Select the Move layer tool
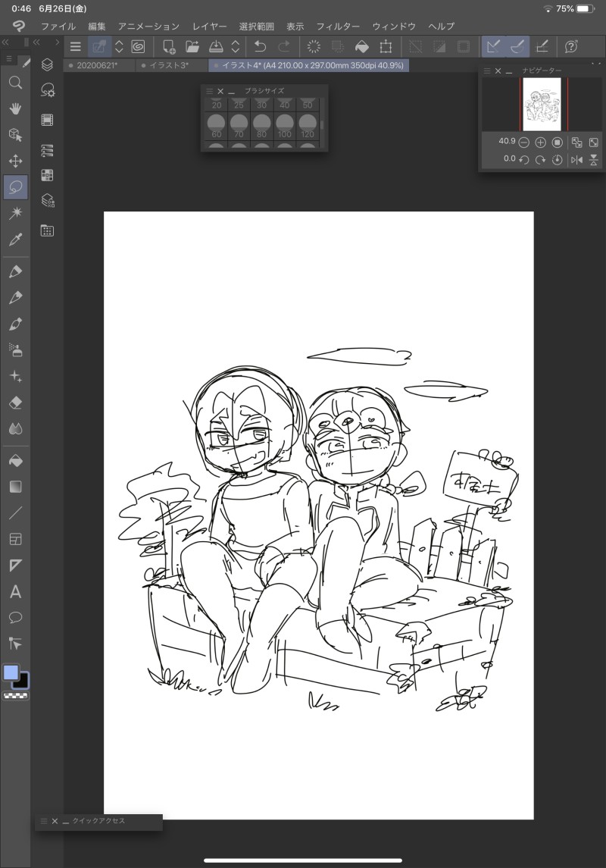 (x=15, y=161)
